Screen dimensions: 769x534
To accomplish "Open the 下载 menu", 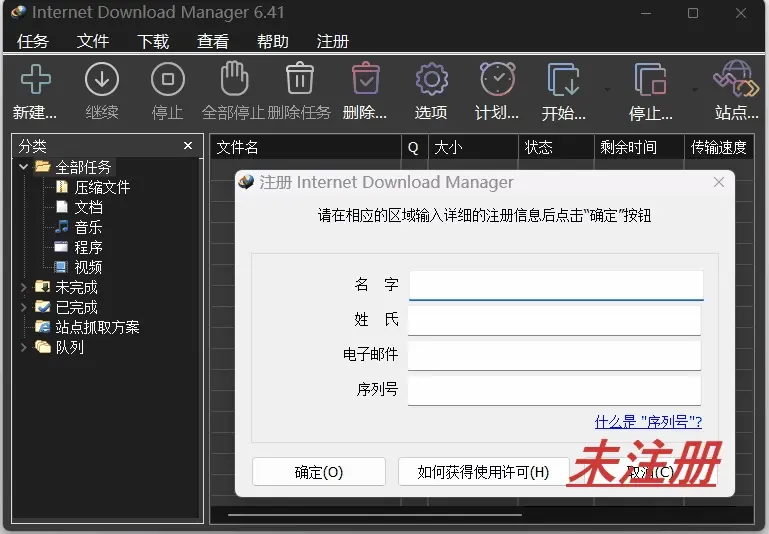I will click(153, 41).
